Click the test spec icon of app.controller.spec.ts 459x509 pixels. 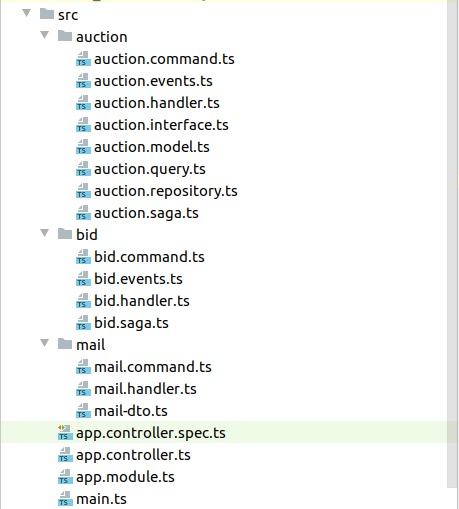[x=65, y=433]
